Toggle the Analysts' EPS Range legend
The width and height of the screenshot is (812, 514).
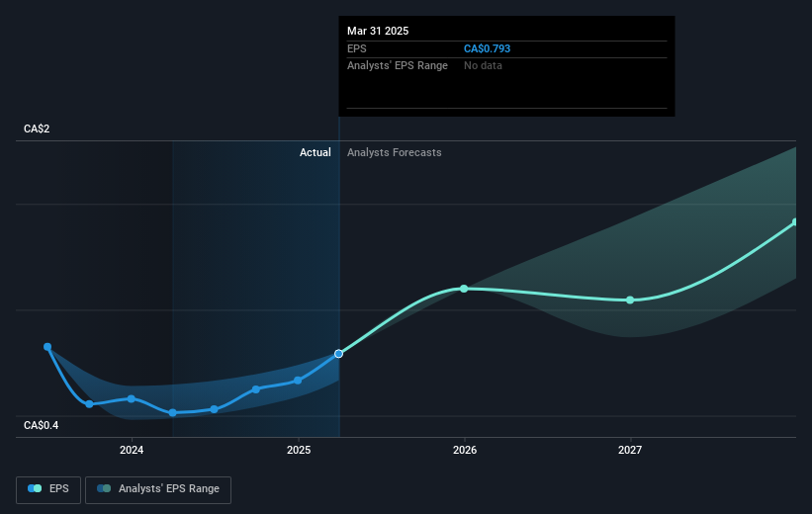click(158, 489)
